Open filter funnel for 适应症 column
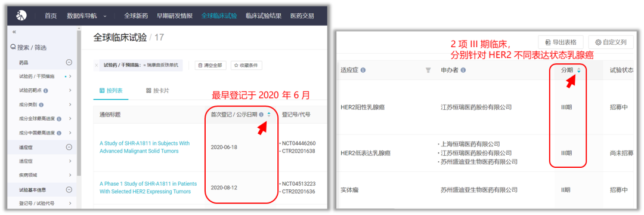This screenshot has width=644, height=215. point(428,70)
